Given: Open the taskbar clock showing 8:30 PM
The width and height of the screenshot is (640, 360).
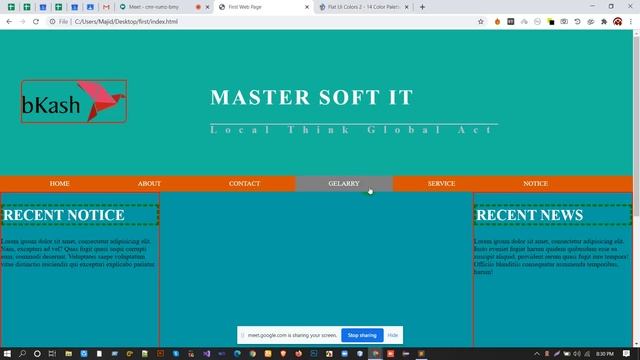Looking at the screenshot, I should (x=605, y=353).
